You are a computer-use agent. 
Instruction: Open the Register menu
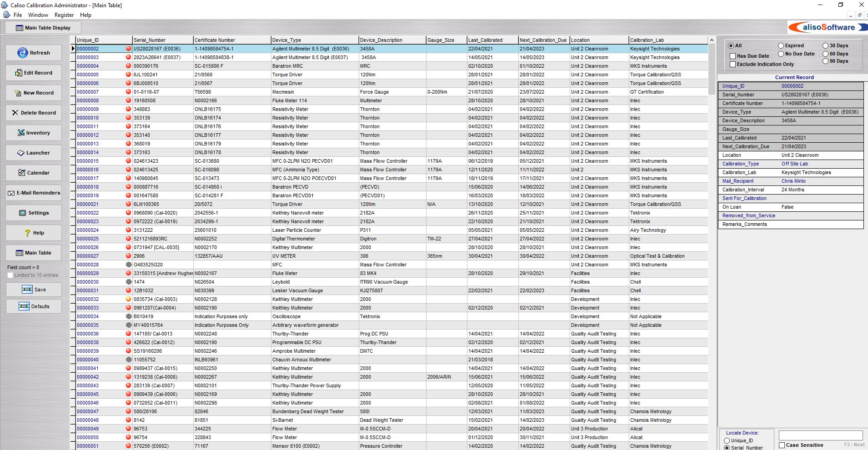(x=64, y=15)
